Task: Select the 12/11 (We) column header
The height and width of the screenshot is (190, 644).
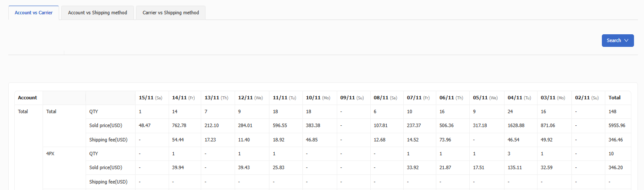Action: tap(250, 98)
